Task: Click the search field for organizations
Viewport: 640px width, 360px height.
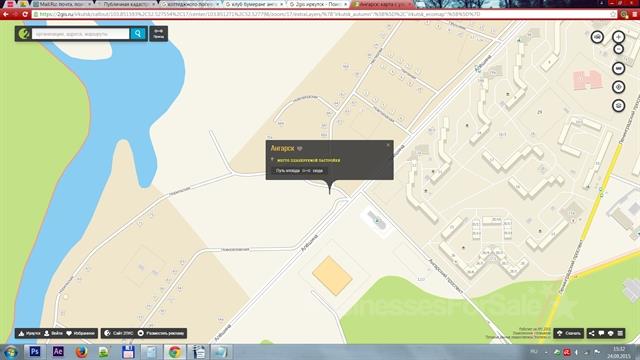Action: (x=80, y=33)
